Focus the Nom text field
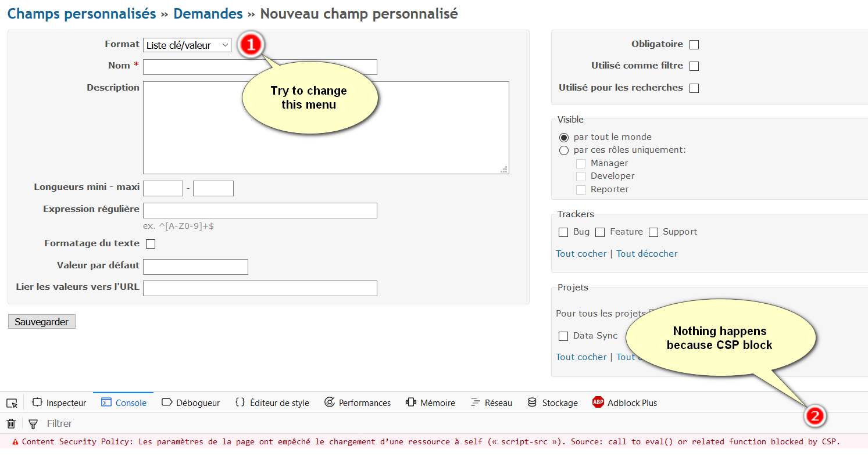The width and height of the screenshot is (868, 460). tap(260, 67)
